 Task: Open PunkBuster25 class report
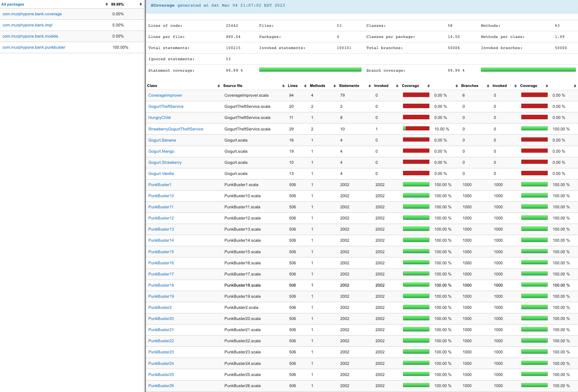161,375
